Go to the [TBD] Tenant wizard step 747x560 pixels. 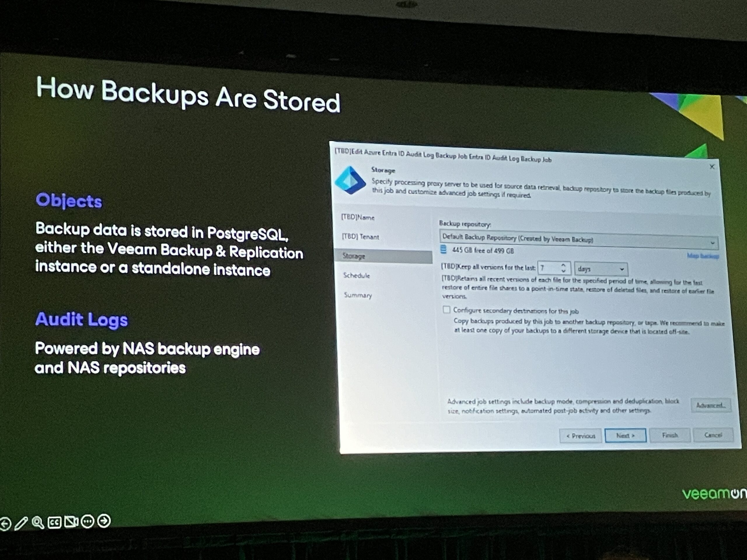360,236
